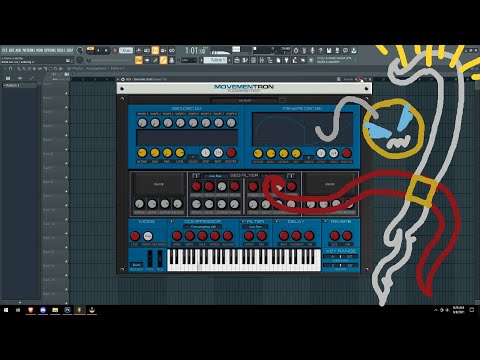
Task: Open the EDIT menu
Action: (x=11, y=50)
